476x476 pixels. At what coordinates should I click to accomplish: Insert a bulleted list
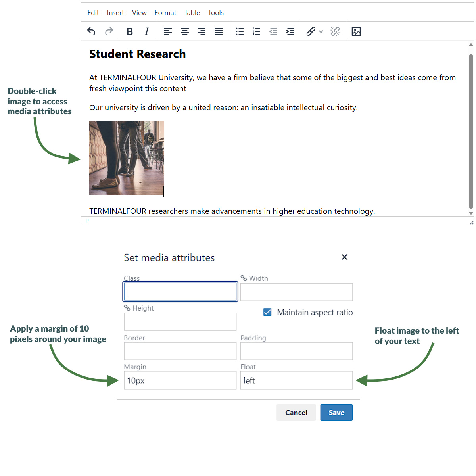click(239, 31)
